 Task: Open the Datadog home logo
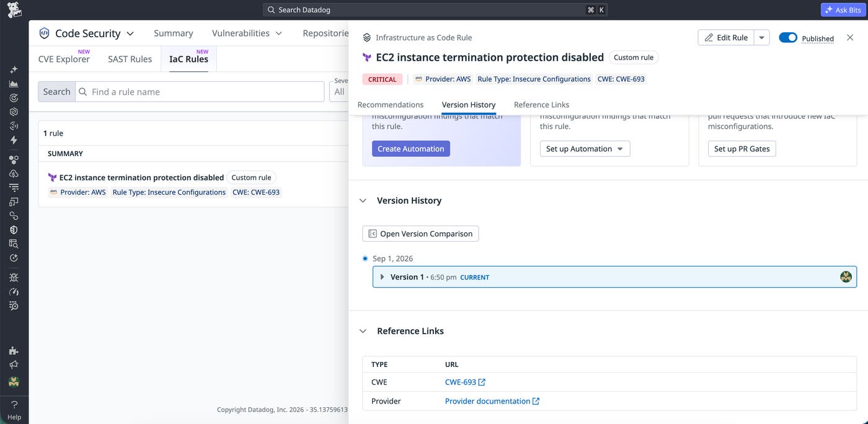click(x=14, y=10)
